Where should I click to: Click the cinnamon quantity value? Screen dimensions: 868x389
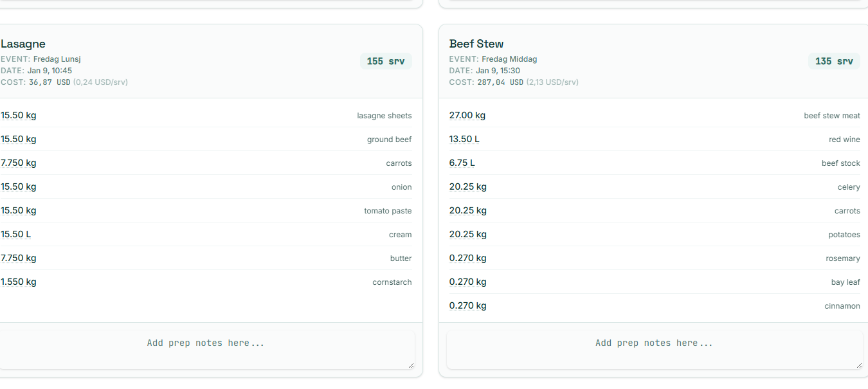(x=467, y=306)
